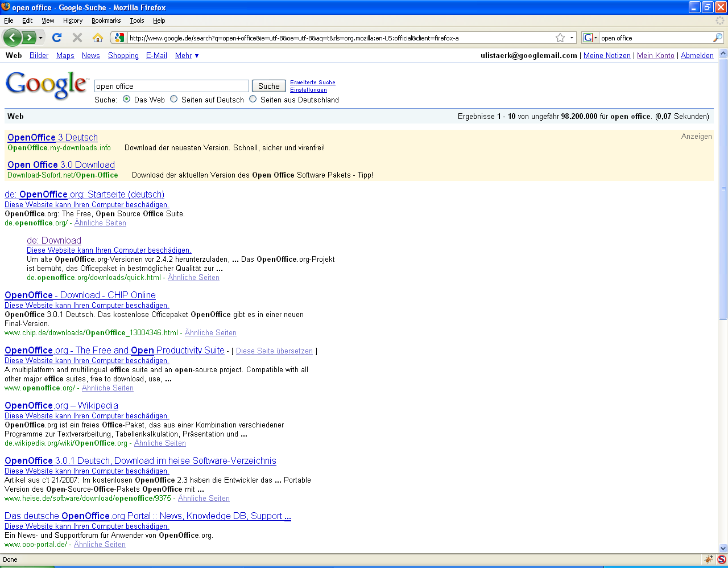Click the Google logo
728x568 pixels.
coord(47,85)
